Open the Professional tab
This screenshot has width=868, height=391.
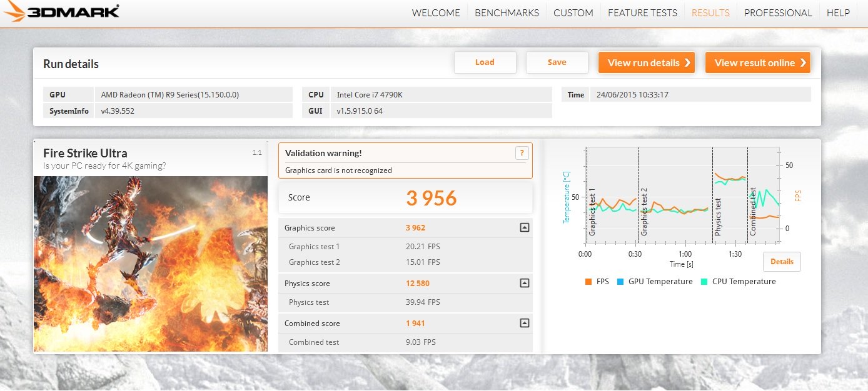pos(778,13)
